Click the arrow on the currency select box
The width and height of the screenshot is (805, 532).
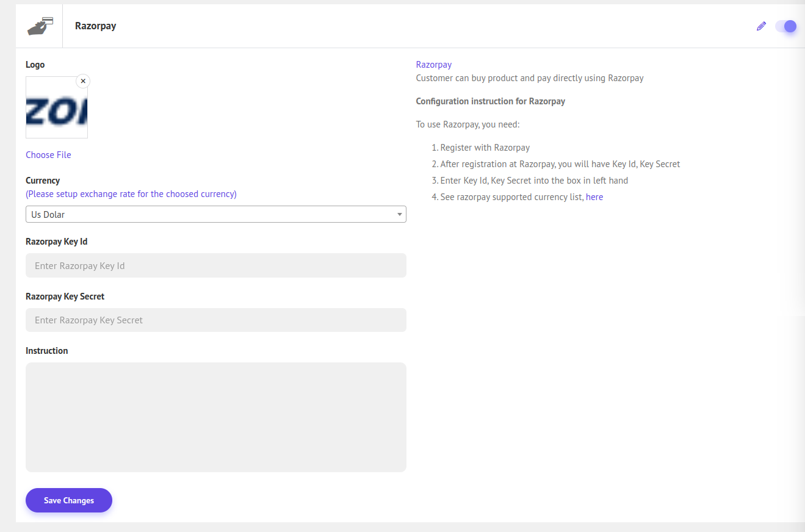(x=399, y=214)
